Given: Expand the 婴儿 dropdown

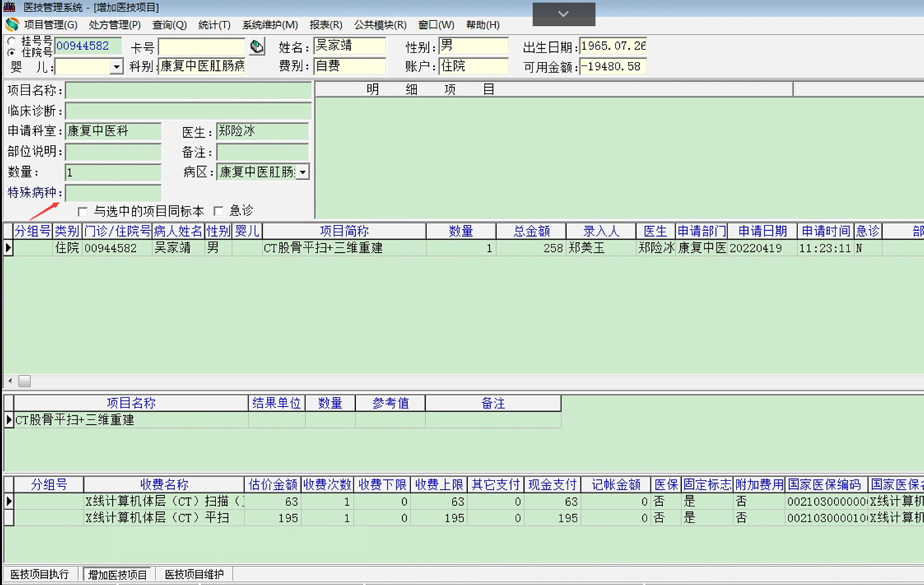Looking at the screenshot, I should [x=116, y=67].
